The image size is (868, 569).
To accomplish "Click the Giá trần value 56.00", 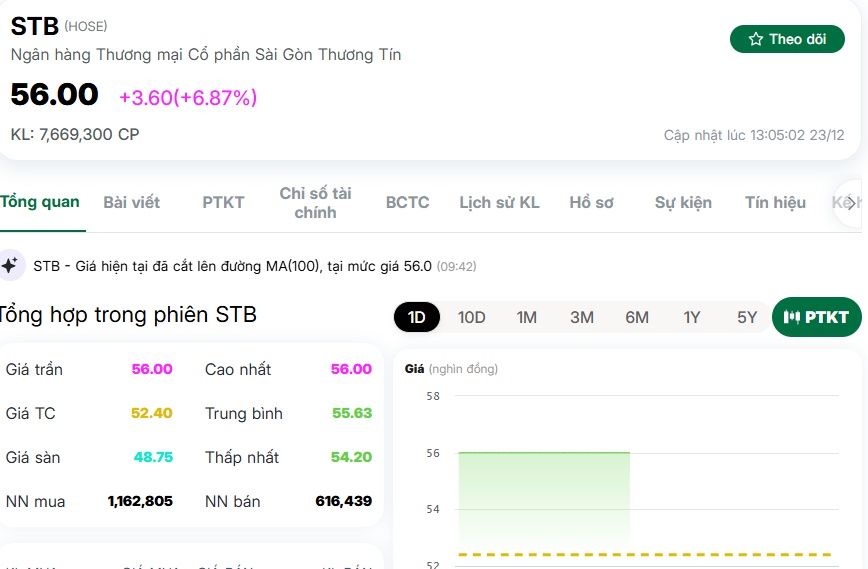I will [x=152, y=369].
